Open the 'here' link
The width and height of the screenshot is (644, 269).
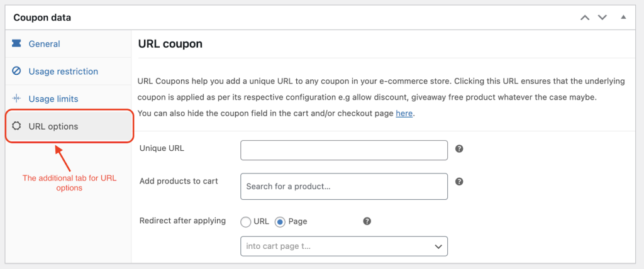404,113
